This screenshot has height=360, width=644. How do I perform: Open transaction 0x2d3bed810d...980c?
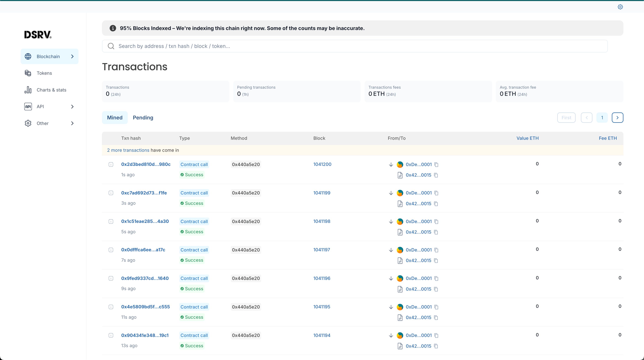click(x=146, y=164)
